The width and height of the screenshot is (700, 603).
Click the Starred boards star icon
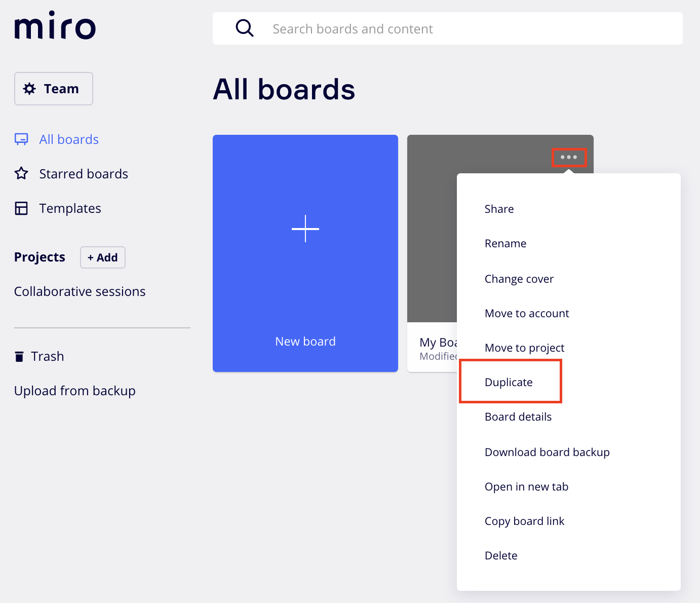point(21,174)
